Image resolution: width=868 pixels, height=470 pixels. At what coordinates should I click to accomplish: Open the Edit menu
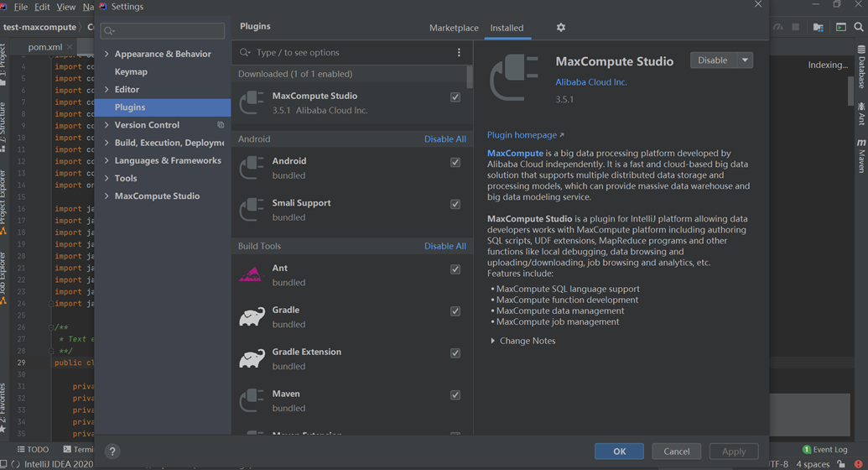(x=42, y=7)
